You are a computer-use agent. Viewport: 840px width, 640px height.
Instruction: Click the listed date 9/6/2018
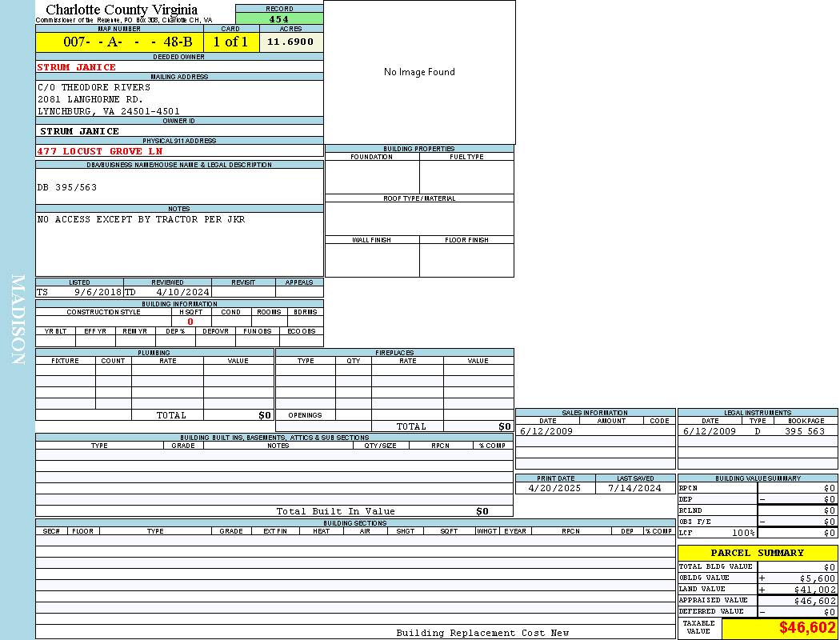coord(98,293)
